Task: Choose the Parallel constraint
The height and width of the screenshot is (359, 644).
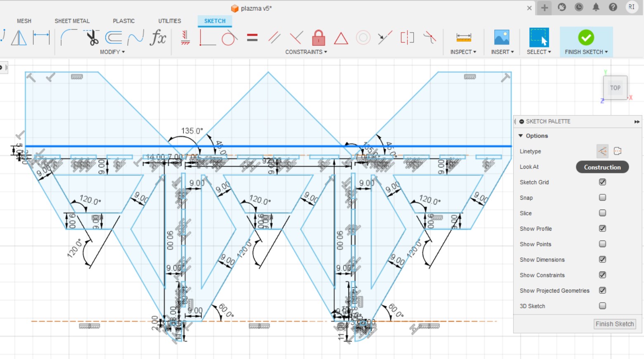Action: (x=274, y=38)
